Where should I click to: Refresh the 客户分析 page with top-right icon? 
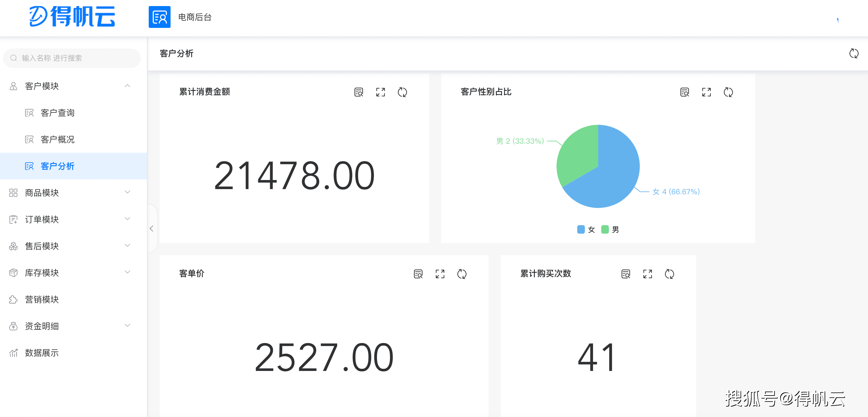(x=853, y=54)
